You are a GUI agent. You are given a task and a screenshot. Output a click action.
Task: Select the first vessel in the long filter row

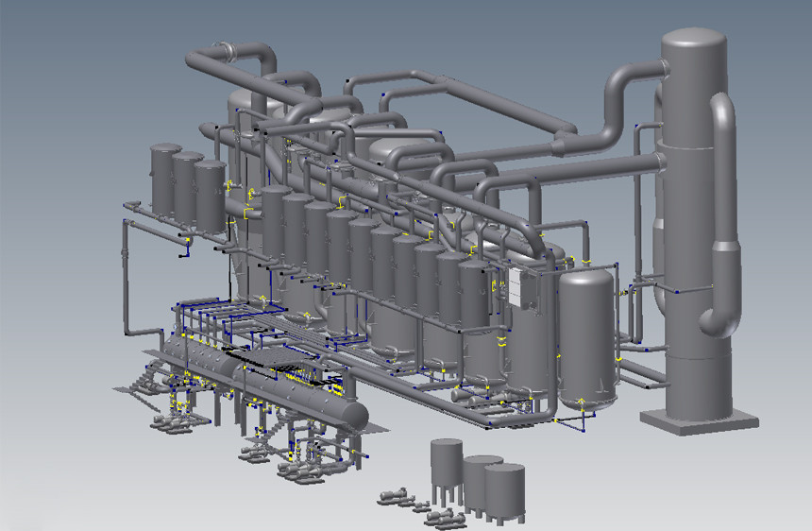[x=274, y=222]
